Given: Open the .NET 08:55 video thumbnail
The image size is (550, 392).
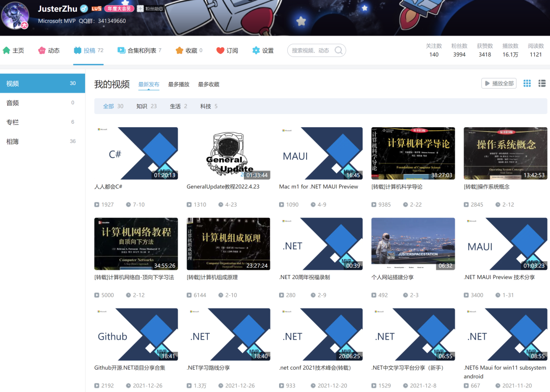Looking at the screenshot, I should coord(506,334).
